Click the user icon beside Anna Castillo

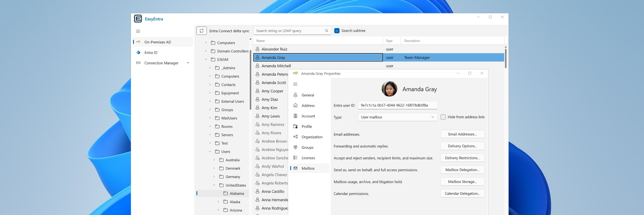pos(257,191)
